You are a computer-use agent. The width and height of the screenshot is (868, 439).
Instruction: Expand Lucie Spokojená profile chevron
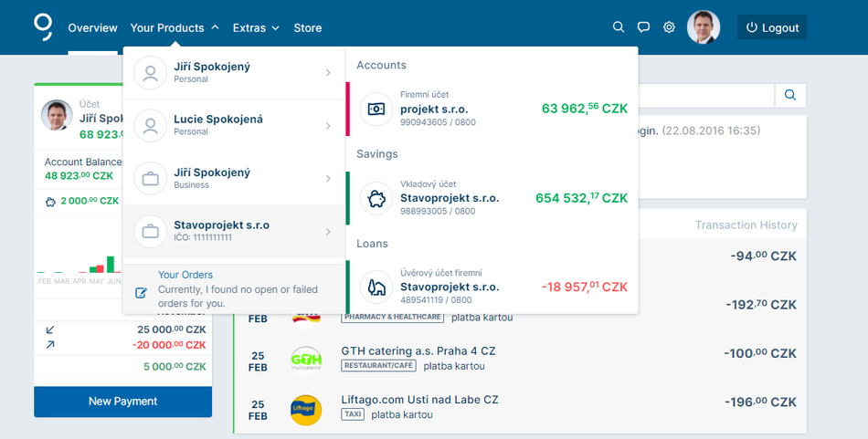(328, 126)
